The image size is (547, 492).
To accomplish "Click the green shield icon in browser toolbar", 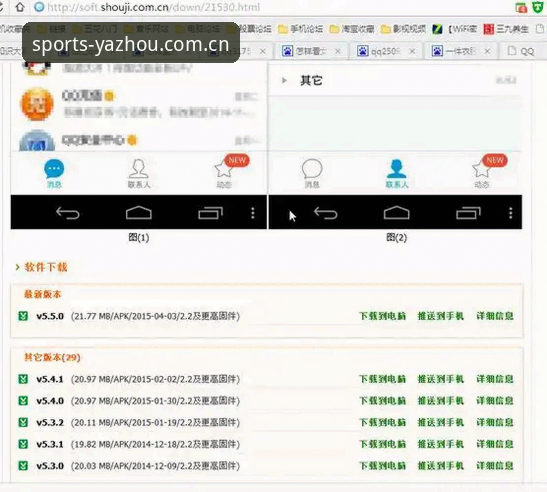I will (x=538, y=7).
